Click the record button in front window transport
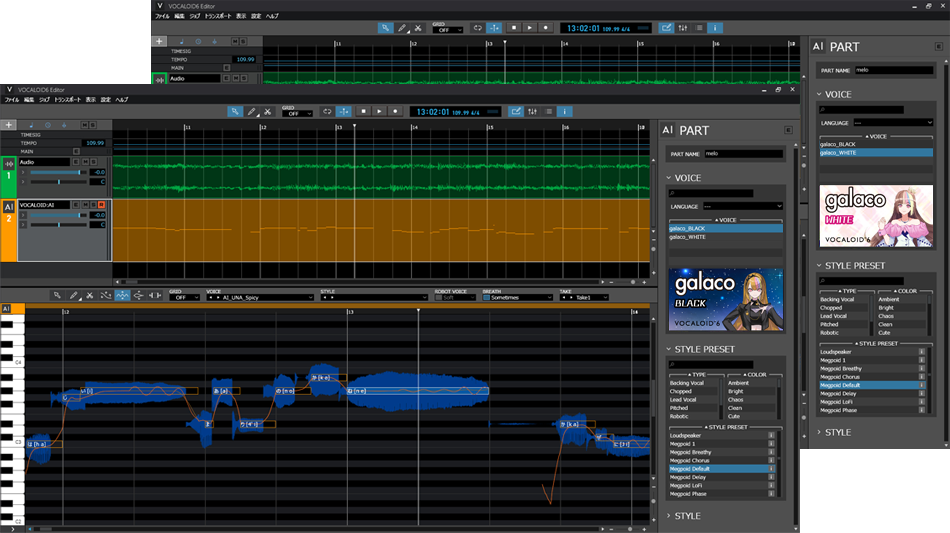950x533 pixels. click(x=395, y=112)
